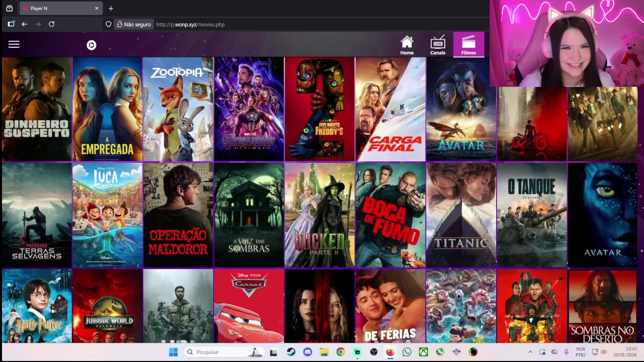Open the De Férias movie poster
Screen dimensions: 644x362
[x=390, y=306]
